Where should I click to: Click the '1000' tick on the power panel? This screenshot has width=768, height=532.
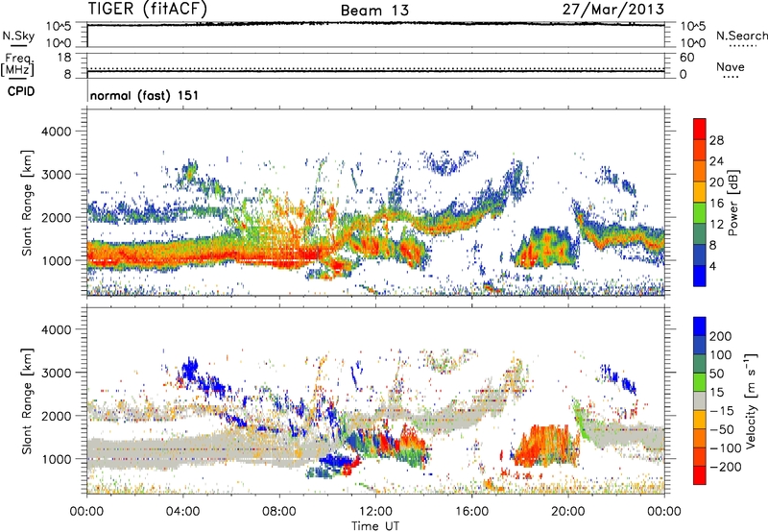(x=57, y=260)
